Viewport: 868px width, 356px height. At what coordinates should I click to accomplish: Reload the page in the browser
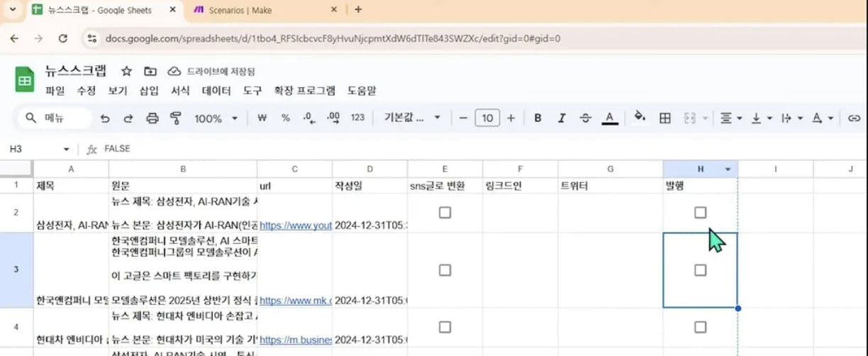(x=63, y=38)
